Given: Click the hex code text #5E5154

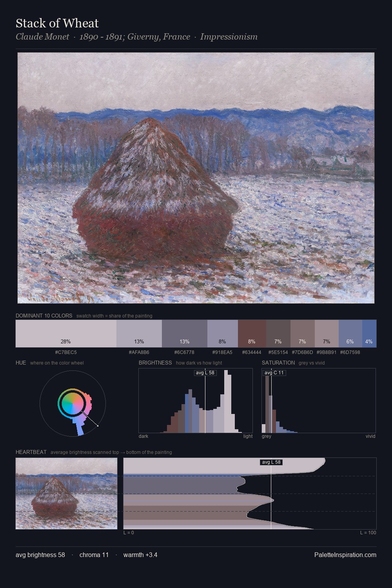Looking at the screenshot, I should pos(278,352).
